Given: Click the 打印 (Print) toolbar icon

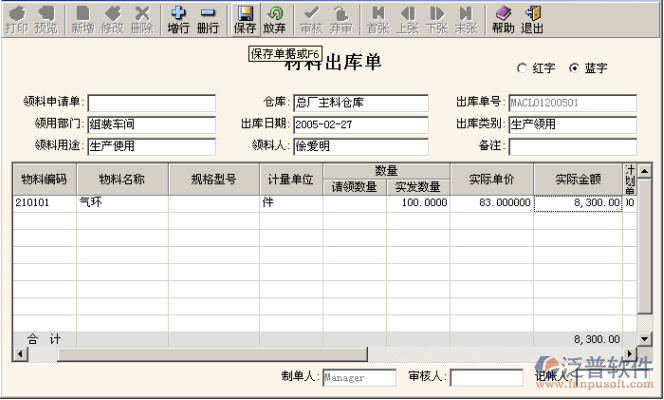Looking at the screenshot, I should click(x=16, y=18).
